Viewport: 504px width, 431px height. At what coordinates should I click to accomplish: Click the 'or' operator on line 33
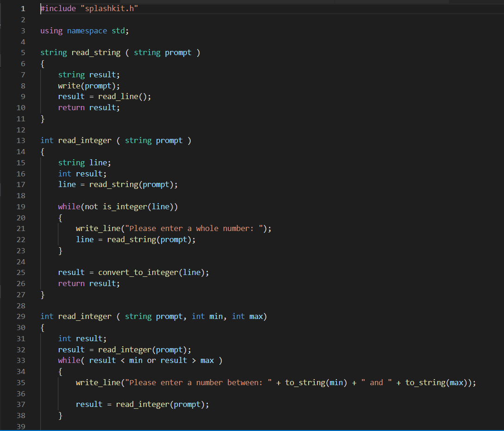(151, 361)
